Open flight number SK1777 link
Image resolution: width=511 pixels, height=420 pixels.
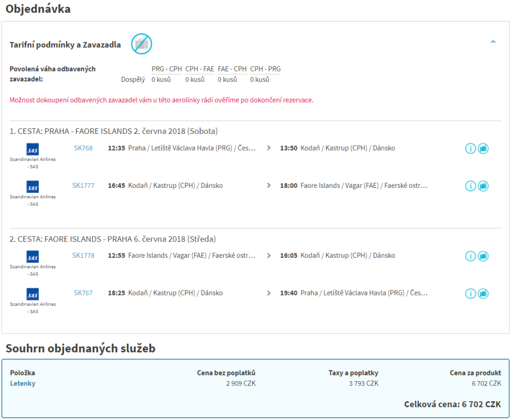[83, 186]
